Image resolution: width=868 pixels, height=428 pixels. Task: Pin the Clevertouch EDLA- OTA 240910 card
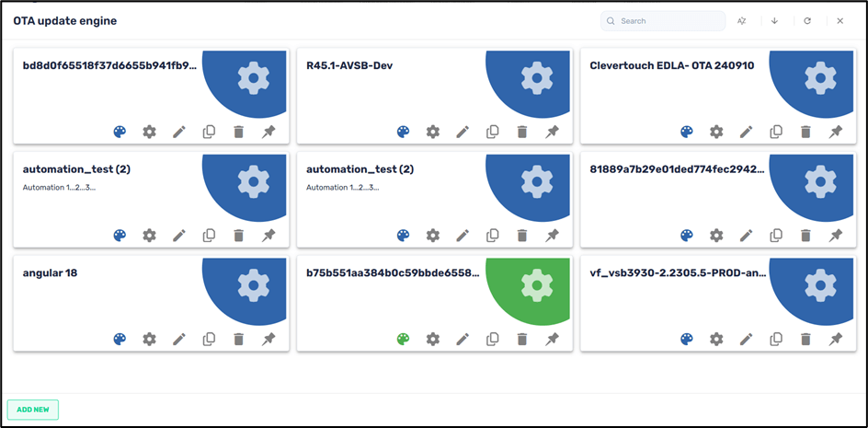(835, 132)
